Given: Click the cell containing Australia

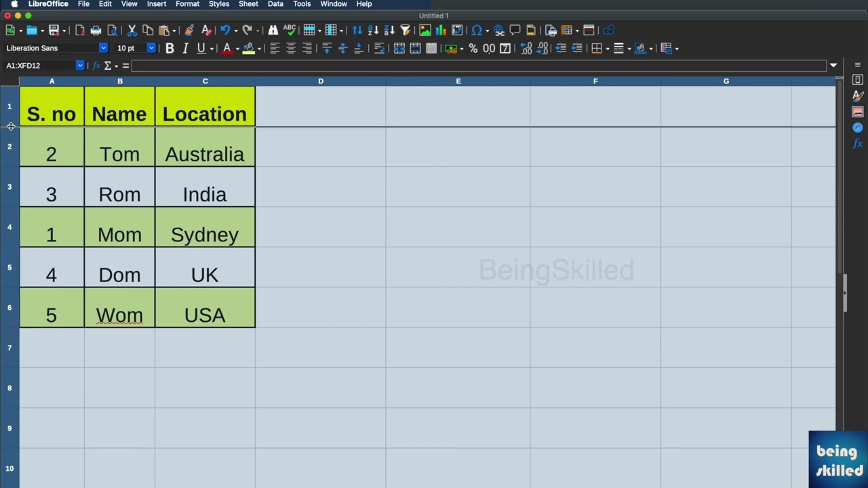Looking at the screenshot, I should pos(205,147).
